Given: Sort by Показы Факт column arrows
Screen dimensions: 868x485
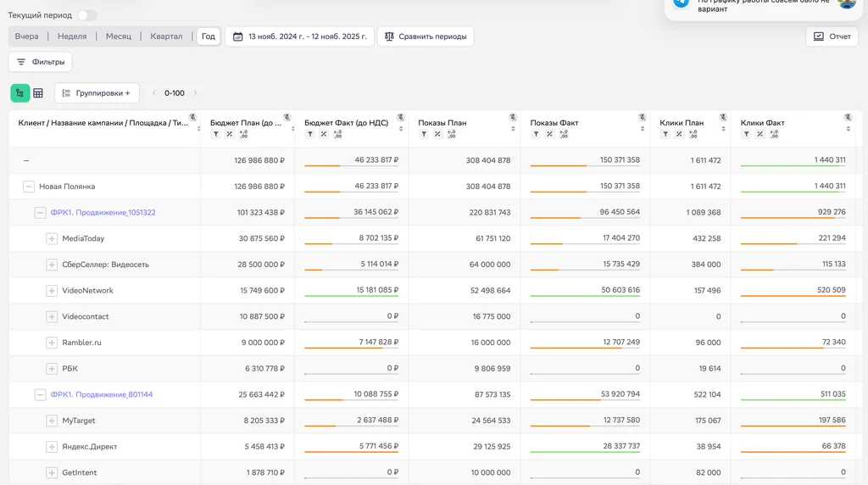Looking at the screenshot, I should (643, 129).
